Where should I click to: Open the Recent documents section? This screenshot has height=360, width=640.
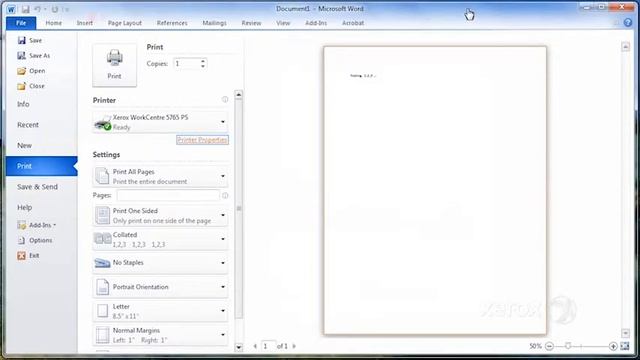(x=28, y=125)
